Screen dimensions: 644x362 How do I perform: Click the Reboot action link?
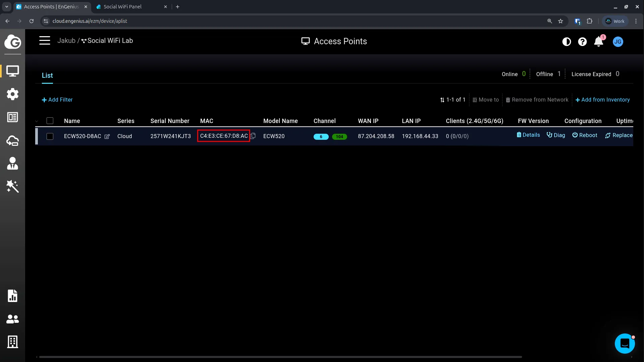pos(585,135)
